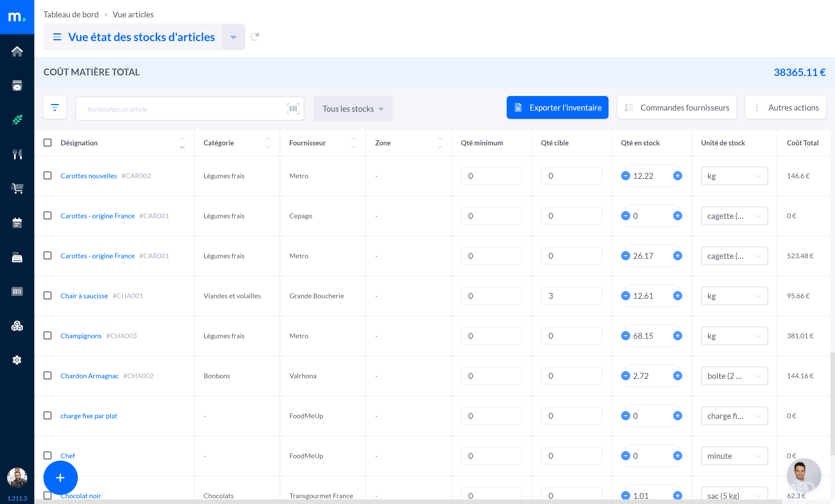The width and height of the screenshot is (835, 504).
Task: Open the recipes fork and knife icon
Action: (x=17, y=154)
